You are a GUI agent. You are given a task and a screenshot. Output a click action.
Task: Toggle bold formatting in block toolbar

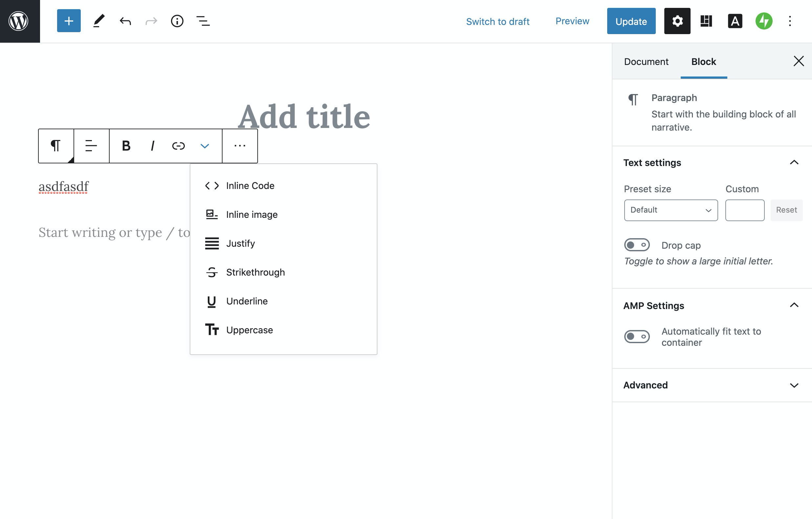tap(126, 146)
